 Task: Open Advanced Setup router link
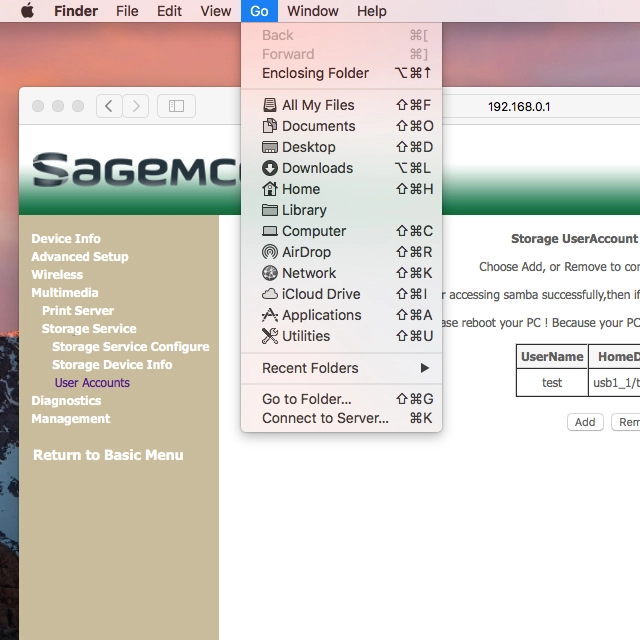80,256
